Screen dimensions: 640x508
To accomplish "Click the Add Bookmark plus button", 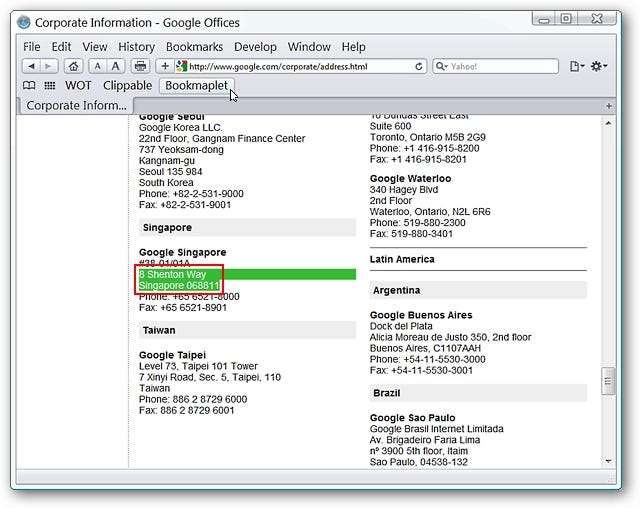I will 165,66.
